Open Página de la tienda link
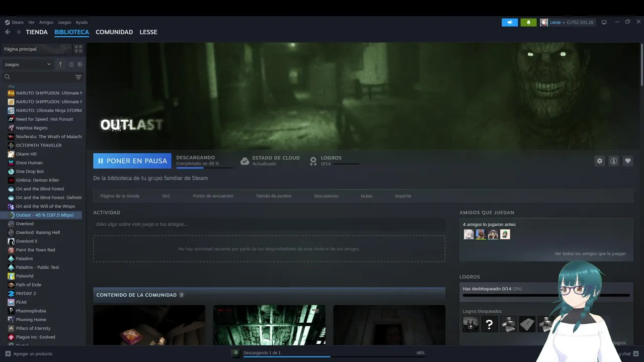 click(x=120, y=196)
